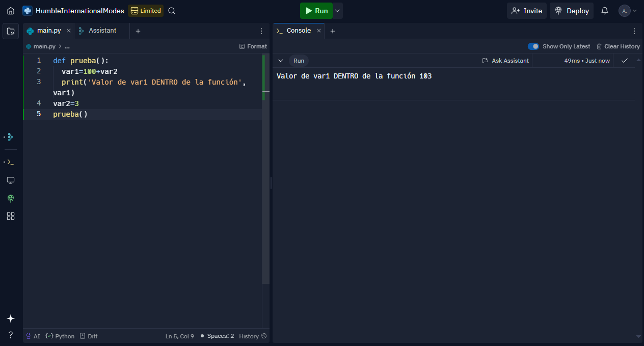The image size is (644, 346).
Task: Change the Spaces: 2 indentation setting
Action: (x=217, y=336)
